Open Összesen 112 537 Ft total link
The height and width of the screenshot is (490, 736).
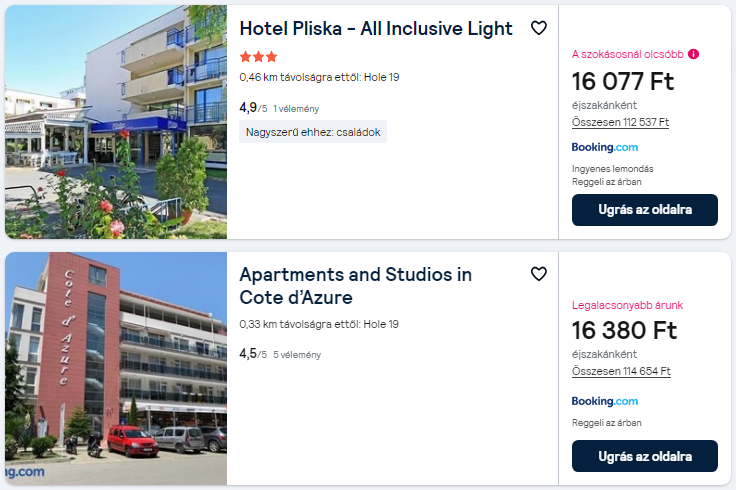point(620,123)
